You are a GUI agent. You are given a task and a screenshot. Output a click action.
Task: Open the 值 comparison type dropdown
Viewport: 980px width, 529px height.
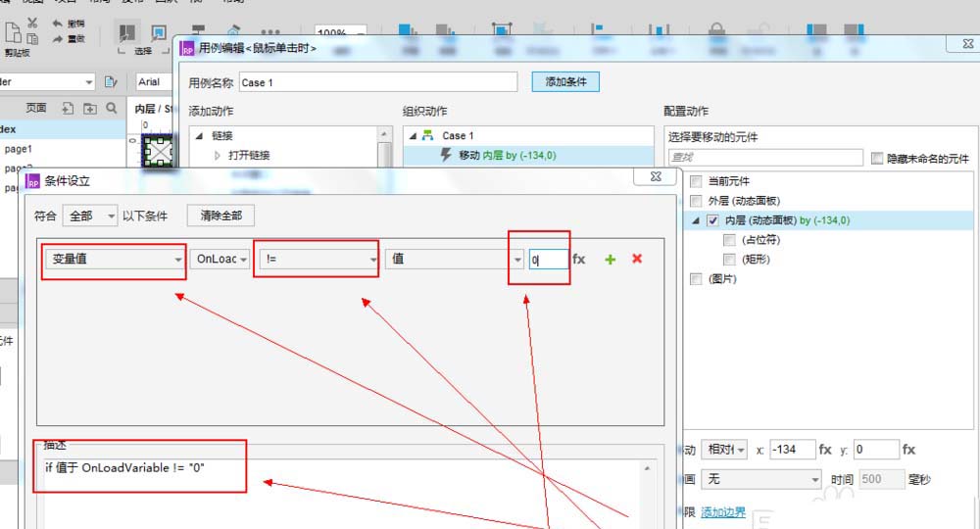click(x=455, y=259)
